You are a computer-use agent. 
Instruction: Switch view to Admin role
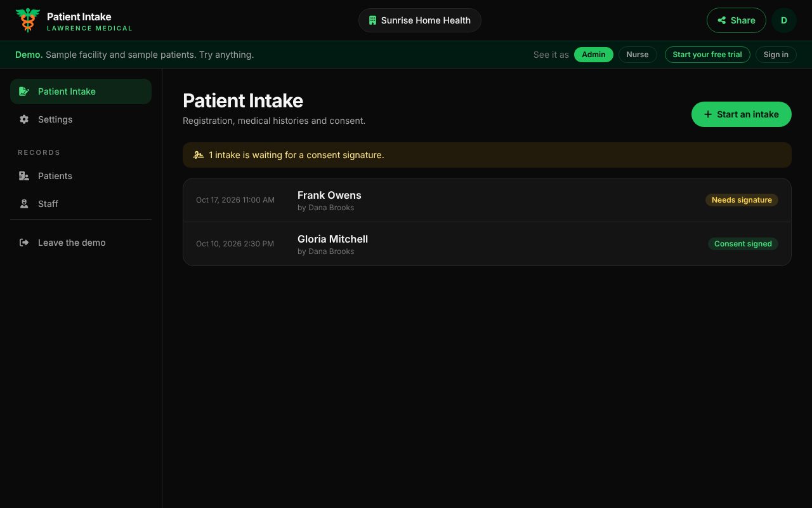click(594, 55)
